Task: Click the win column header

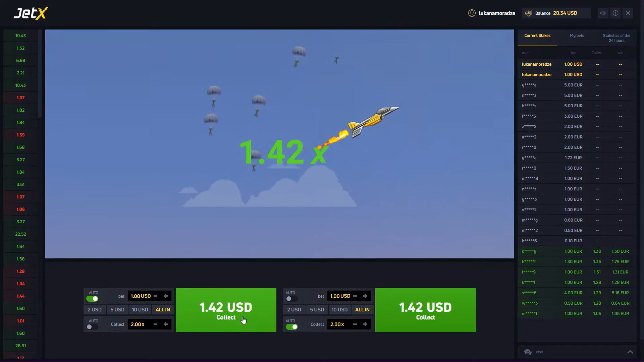Action: [x=620, y=53]
